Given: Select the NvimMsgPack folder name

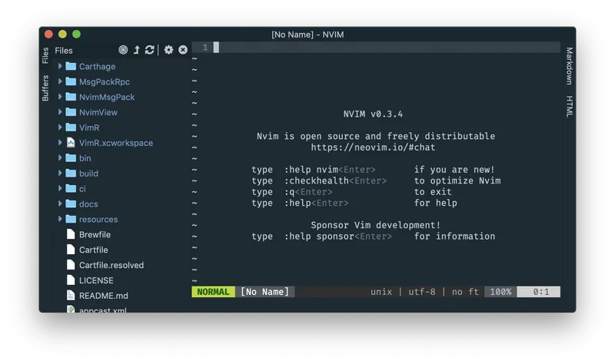Looking at the screenshot, I should click(x=107, y=98).
